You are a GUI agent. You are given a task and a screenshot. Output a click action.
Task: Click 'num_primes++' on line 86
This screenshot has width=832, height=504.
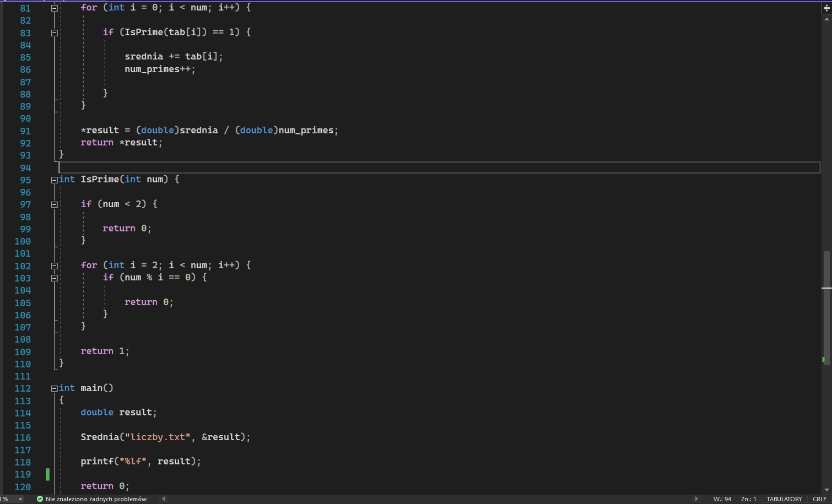coord(158,69)
